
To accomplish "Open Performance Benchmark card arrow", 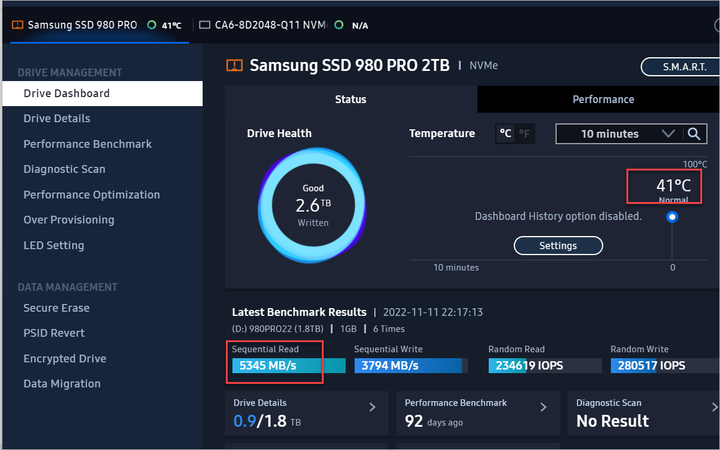I will [543, 407].
